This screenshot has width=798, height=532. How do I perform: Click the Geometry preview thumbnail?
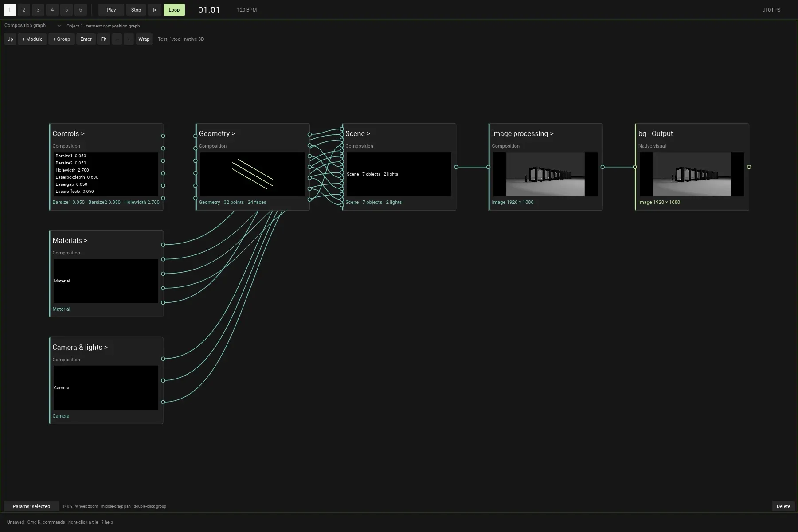tap(252, 174)
